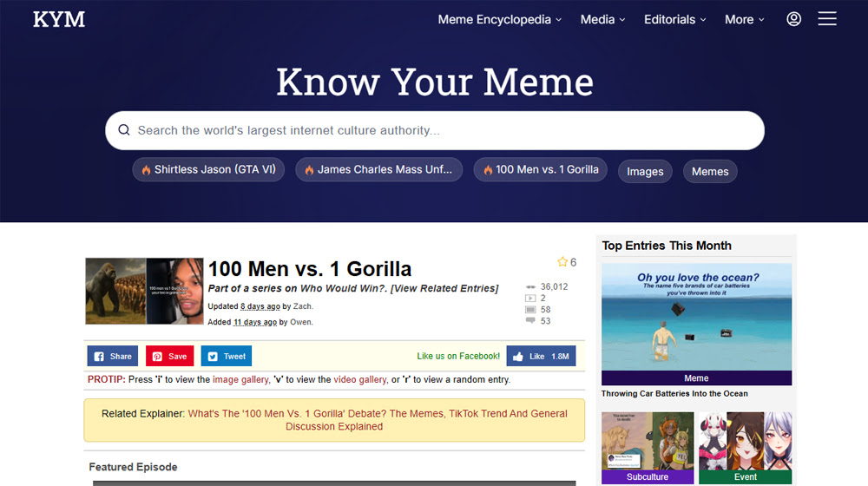Expand the Meme Encyclopedia menu
This screenshot has height=486, width=868.
tap(500, 19)
